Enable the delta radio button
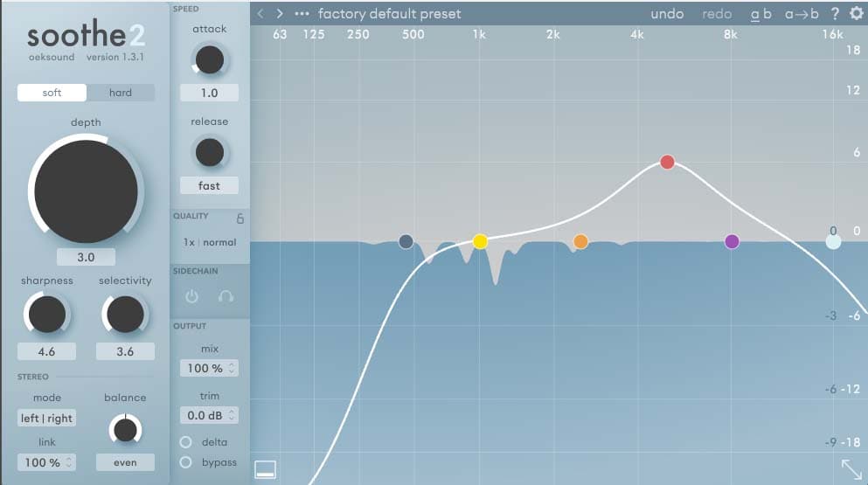 (185, 442)
